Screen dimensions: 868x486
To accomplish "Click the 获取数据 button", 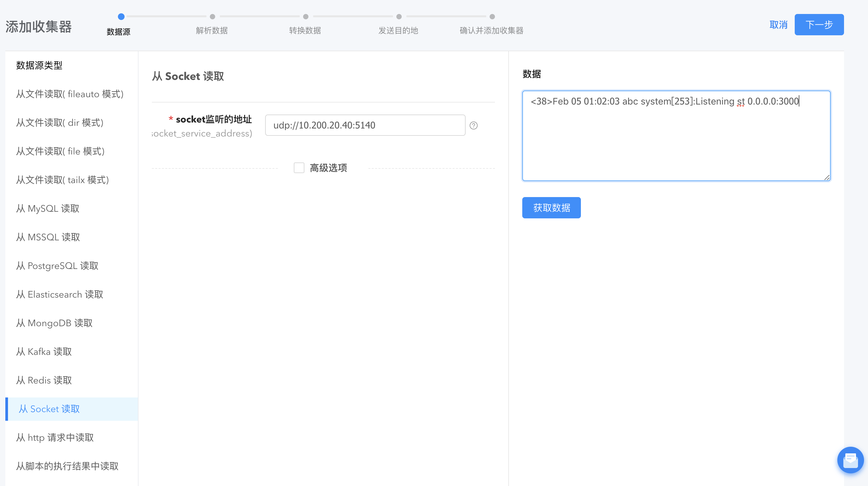I will tap(551, 207).
